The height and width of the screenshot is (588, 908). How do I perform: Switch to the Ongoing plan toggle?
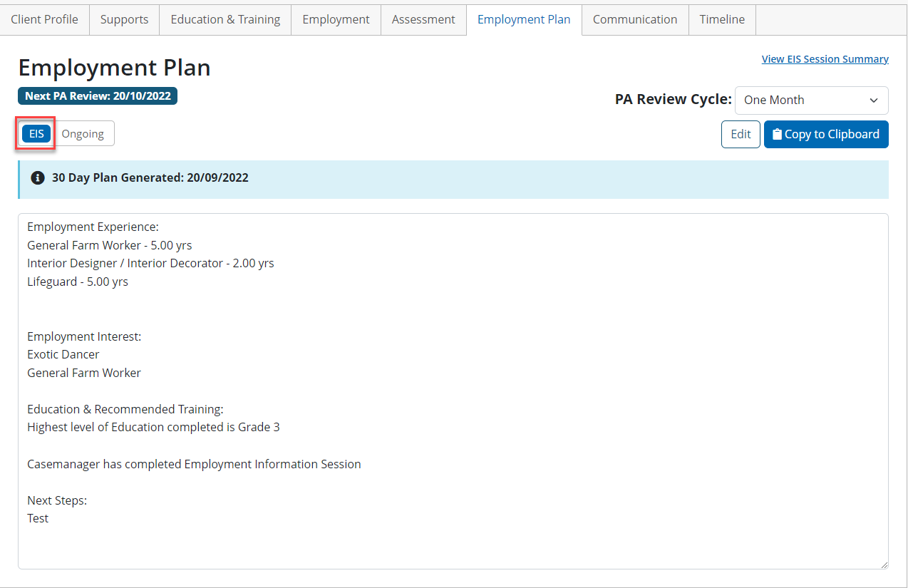tap(83, 134)
